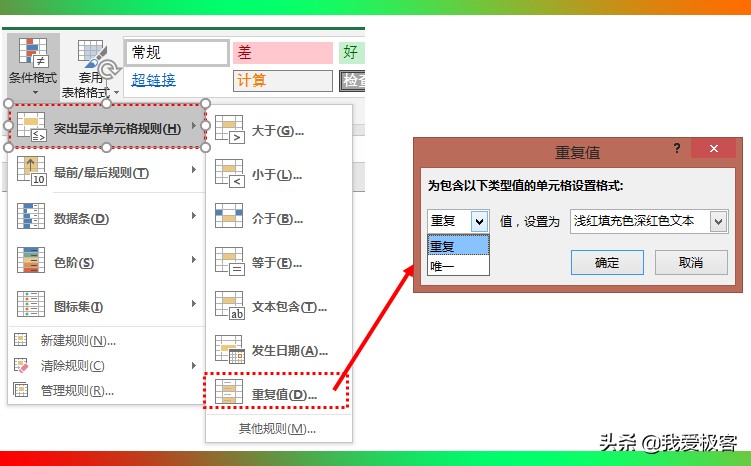
Task: Open the 浅红填充色深红色文本 format dropdown
Action: coord(719,221)
